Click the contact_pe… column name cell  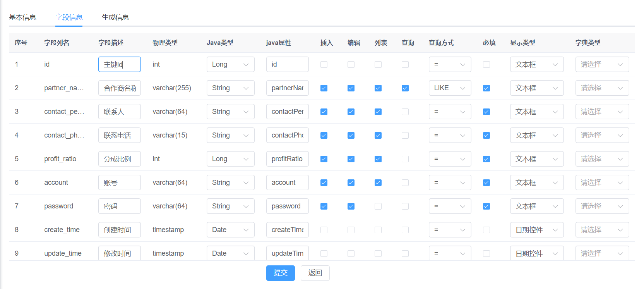(x=64, y=112)
